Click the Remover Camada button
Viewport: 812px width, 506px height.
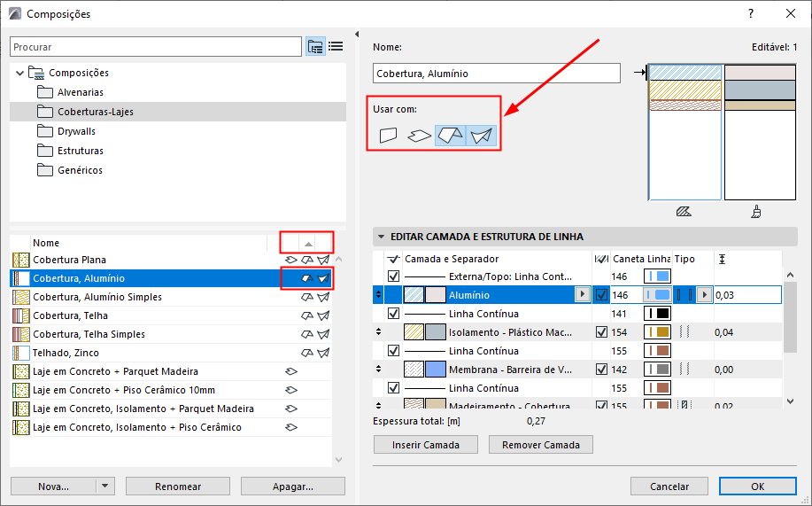point(541,445)
